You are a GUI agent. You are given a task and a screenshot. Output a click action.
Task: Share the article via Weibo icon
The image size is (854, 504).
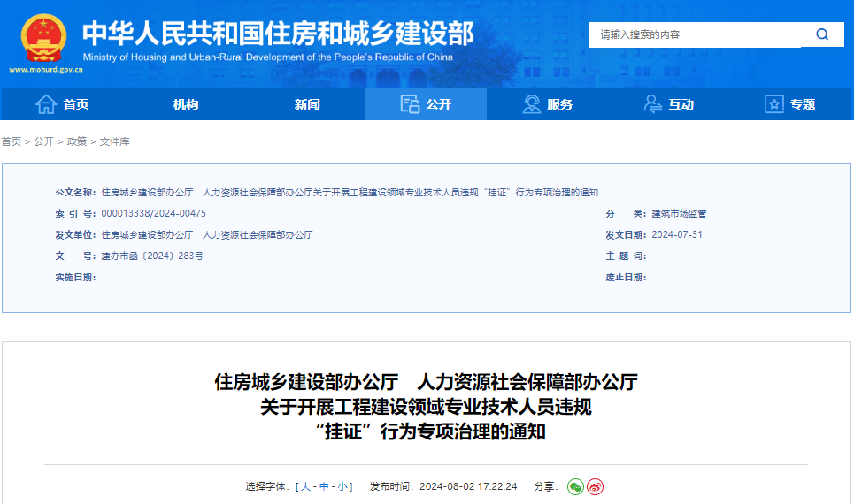coord(596,486)
